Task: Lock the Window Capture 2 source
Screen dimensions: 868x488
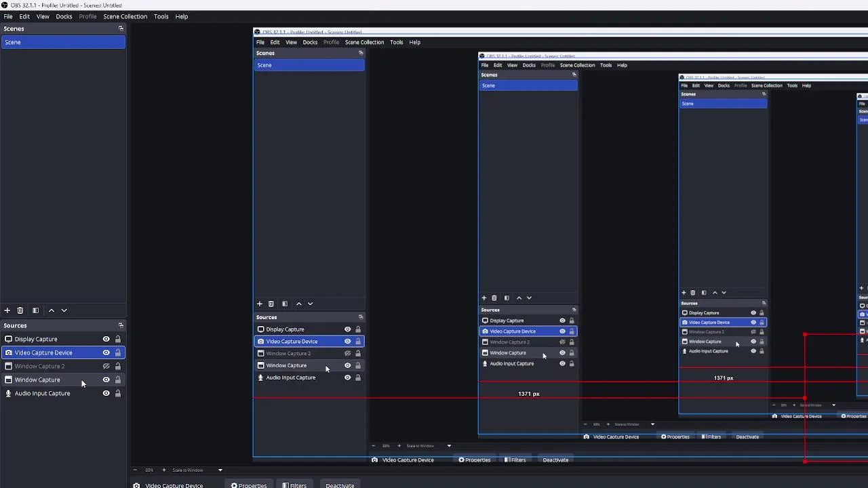Action: click(118, 366)
